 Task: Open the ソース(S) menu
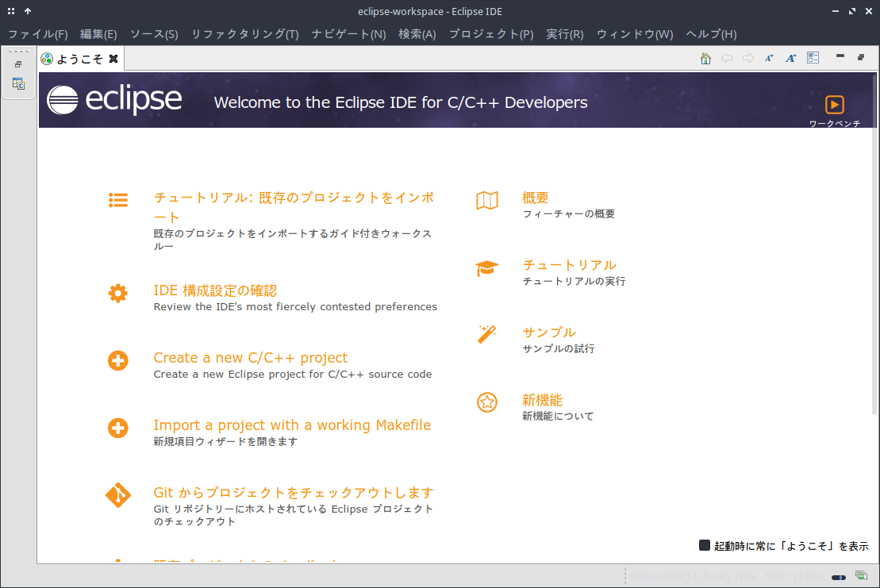(x=154, y=34)
